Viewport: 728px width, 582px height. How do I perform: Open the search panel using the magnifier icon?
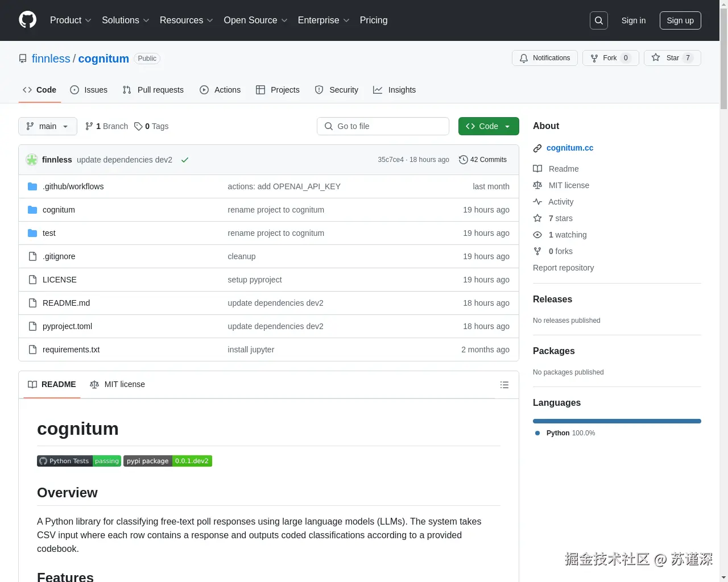click(598, 20)
